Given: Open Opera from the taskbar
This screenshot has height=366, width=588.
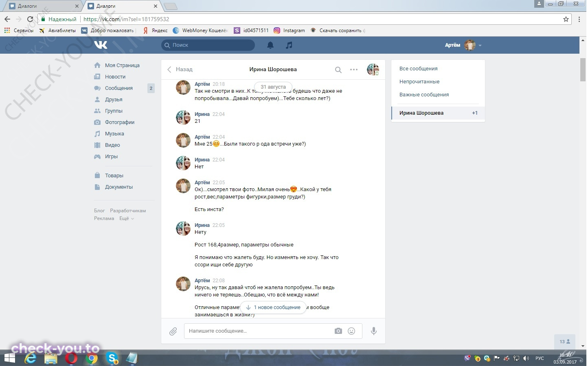Looking at the screenshot, I should coord(71,358).
